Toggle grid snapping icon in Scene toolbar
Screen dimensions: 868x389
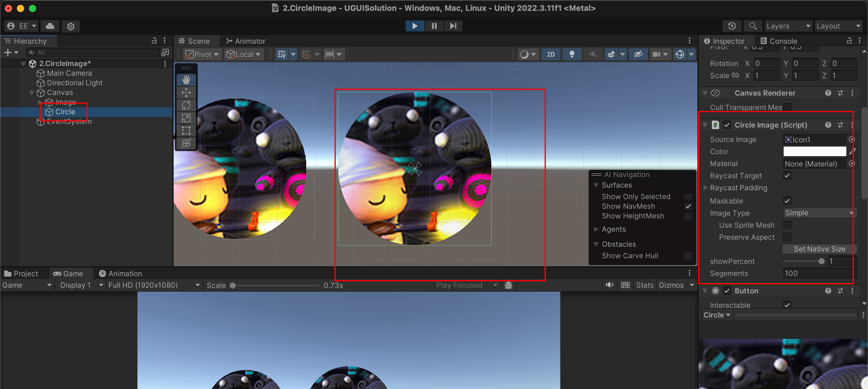click(306, 54)
